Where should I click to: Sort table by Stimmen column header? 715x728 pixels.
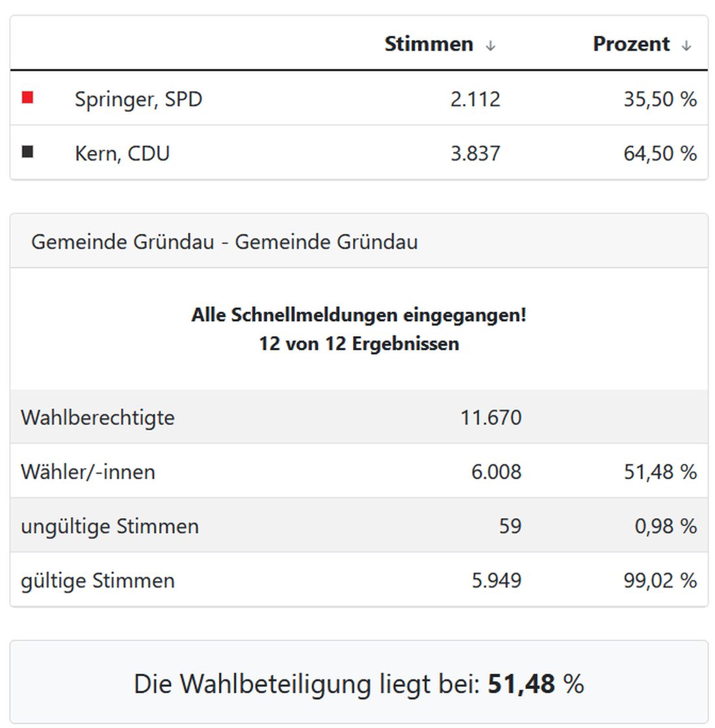coord(429,44)
